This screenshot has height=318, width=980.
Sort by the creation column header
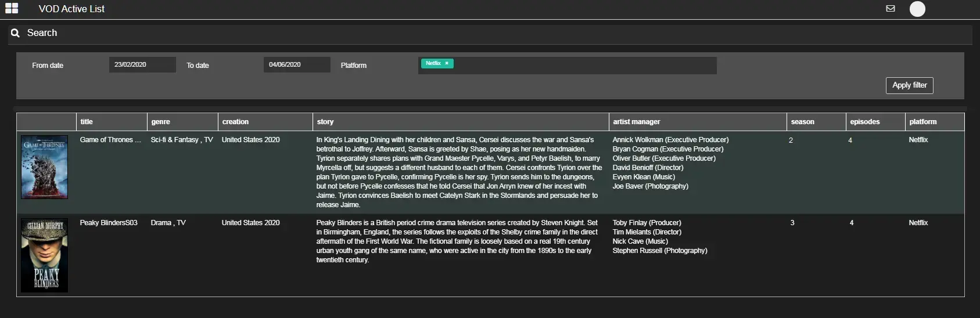(235, 122)
